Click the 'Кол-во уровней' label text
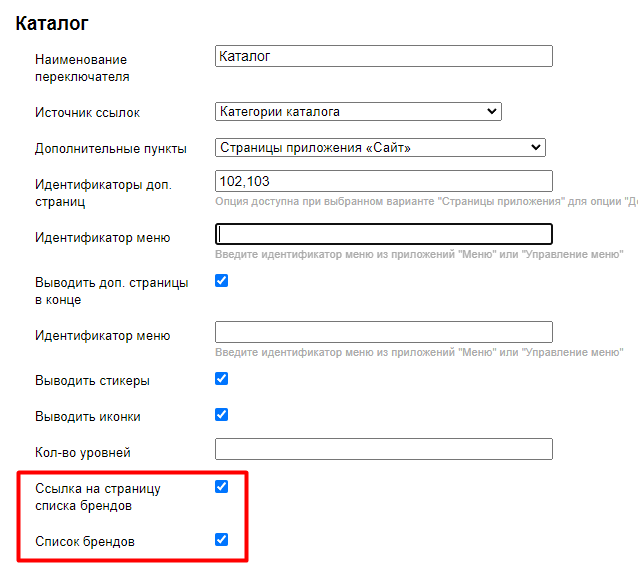 [x=83, y=453]
